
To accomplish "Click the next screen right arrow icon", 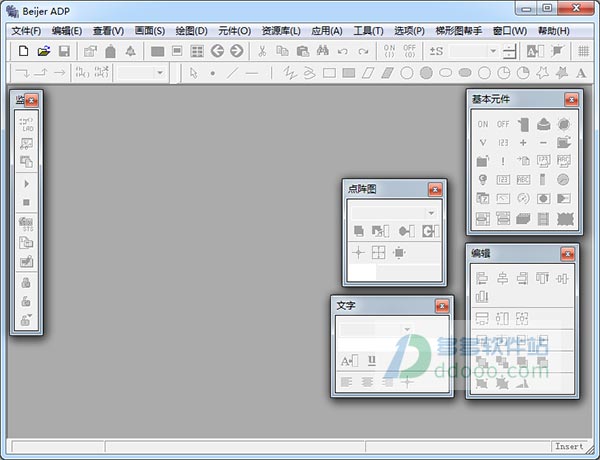I will coord(237,51).
